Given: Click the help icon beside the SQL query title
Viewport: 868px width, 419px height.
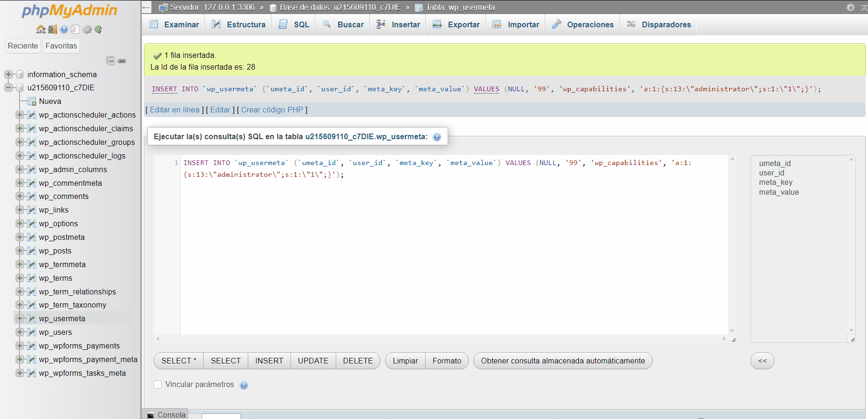Looking at the screenshot, I should click(437, 137).
